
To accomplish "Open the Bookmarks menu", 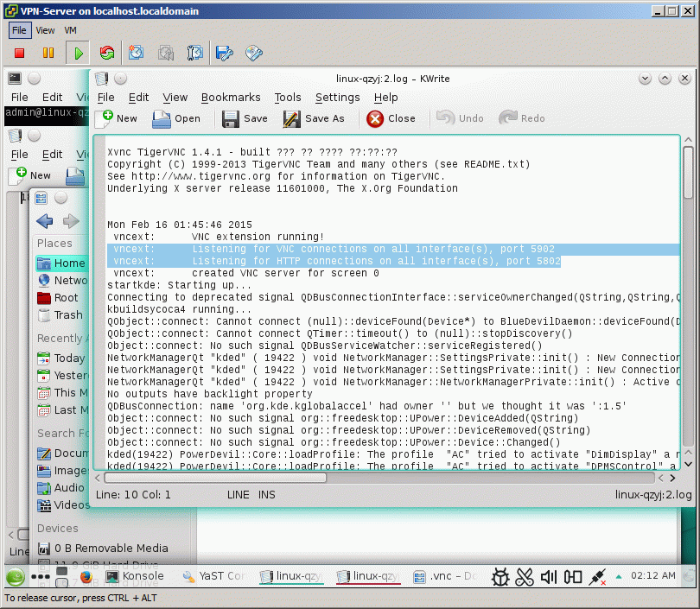I will tap(231, 98).
